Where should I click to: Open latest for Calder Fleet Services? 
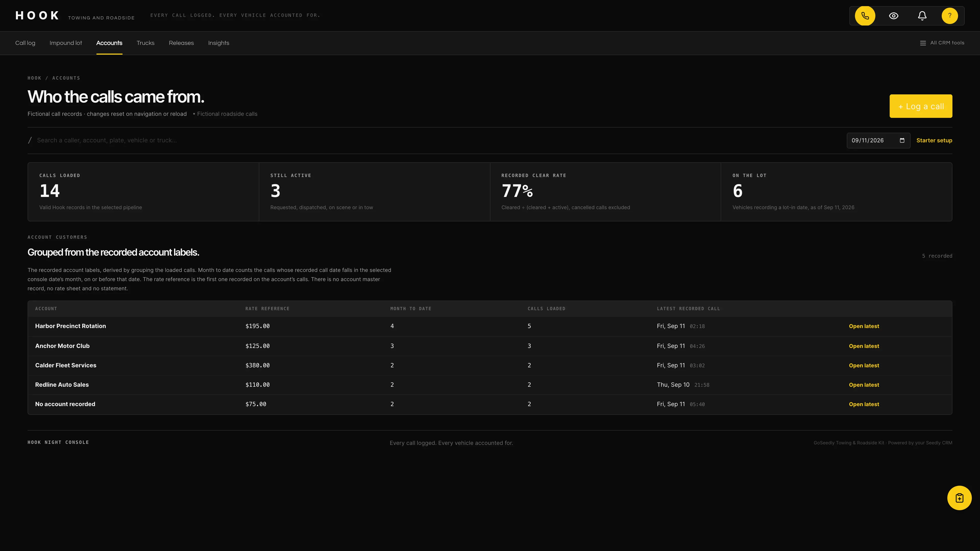[x=864, y=366]
